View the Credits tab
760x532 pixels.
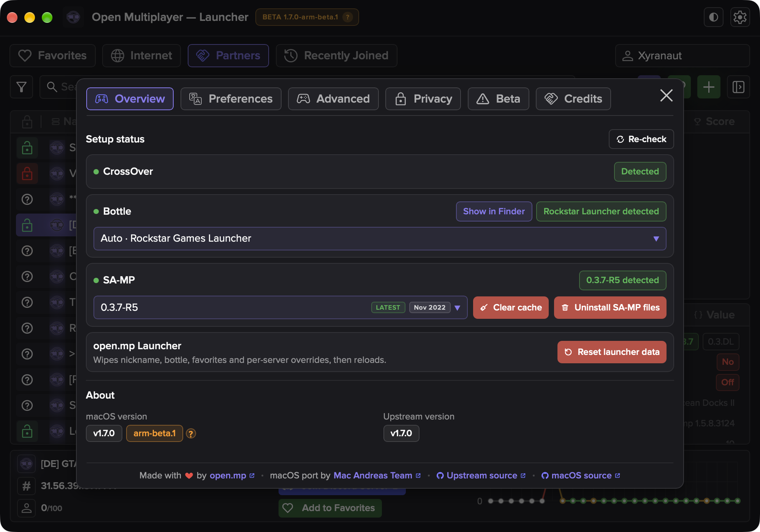(573, 99)
